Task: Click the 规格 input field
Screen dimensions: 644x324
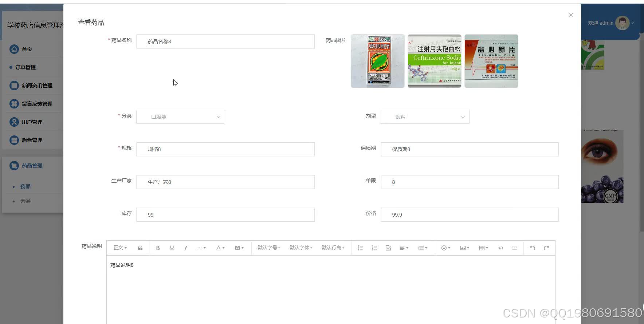Action: point(225,149)
